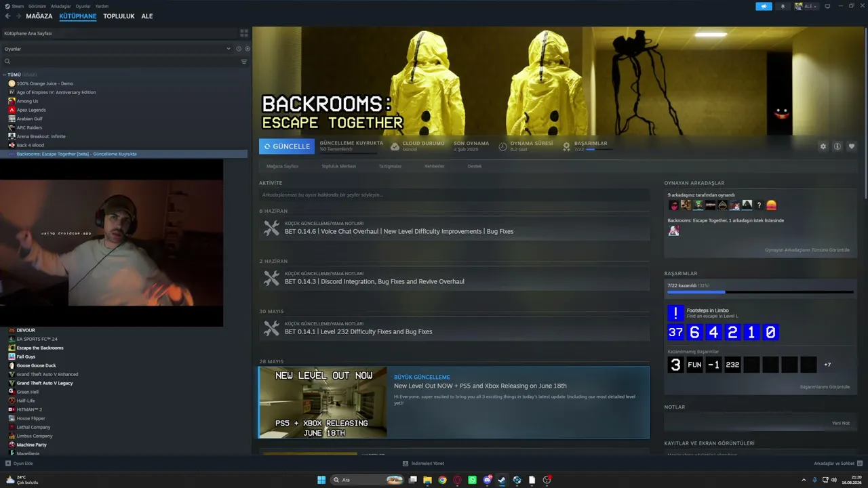
Task: Open game settings gear icon
Action: (x=823, y=146)
